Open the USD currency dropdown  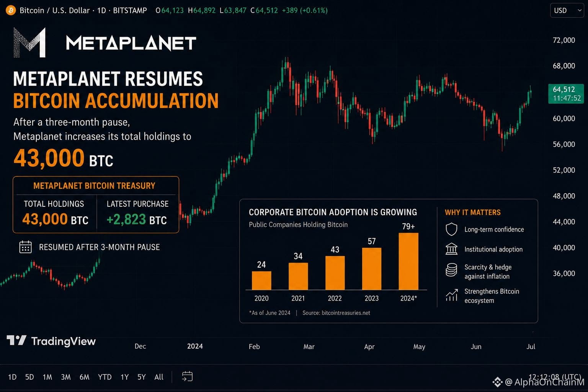pyautogui.click(x=567, y=10)
